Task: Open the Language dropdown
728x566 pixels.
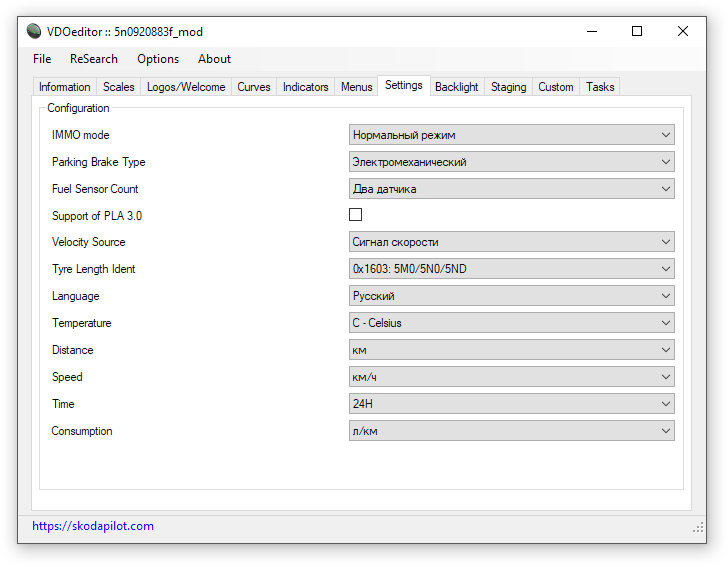Action: pyautogui.click(x=512, y=295)
